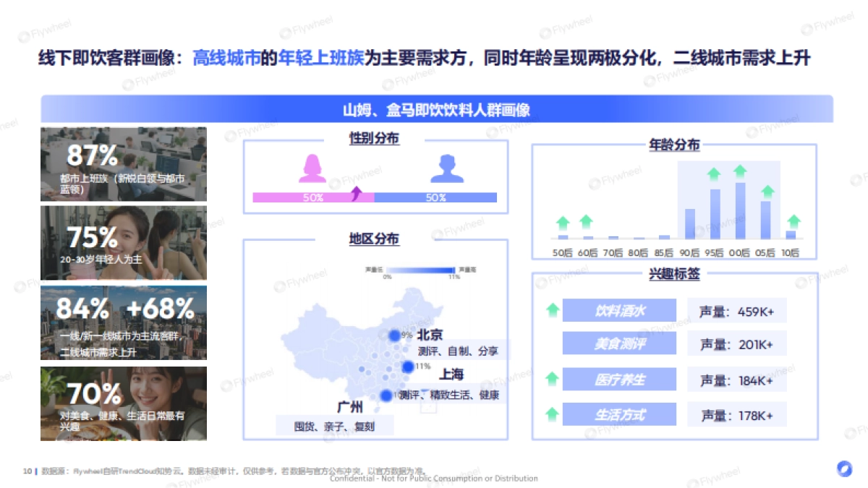Click the green arrow above the 95后 bar
The image size is (868, 488).
[713, 174]
